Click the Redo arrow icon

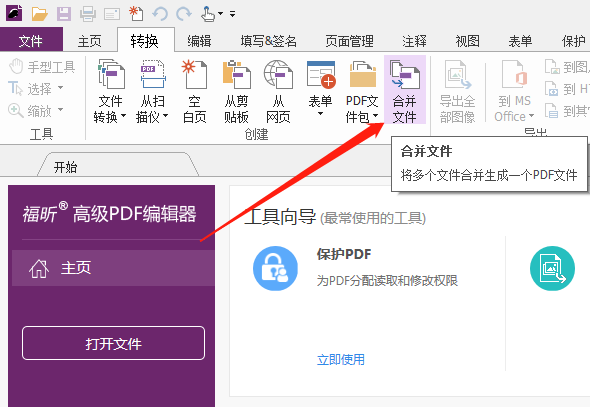pos(184,14)
